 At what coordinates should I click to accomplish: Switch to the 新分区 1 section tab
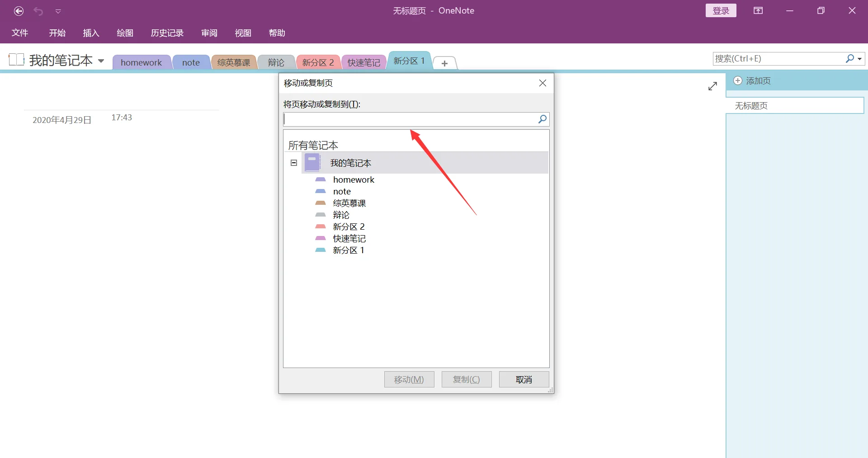pyautogui.click(x=409, y=61)
